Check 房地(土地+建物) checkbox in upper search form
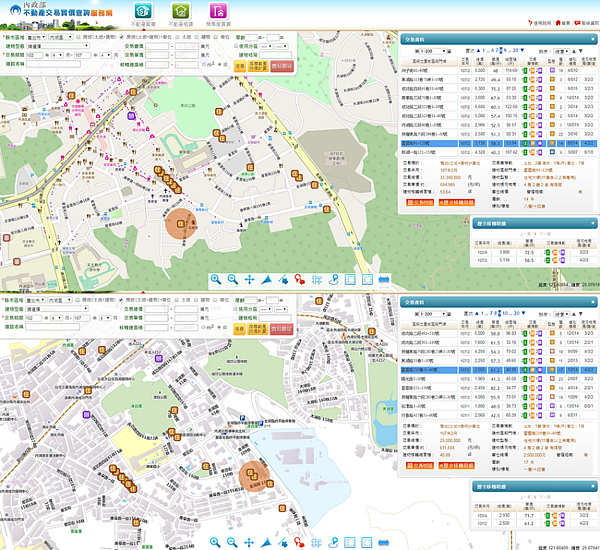Image resolution: width=600 pixels, height=550 pixels. click(78, 37)
